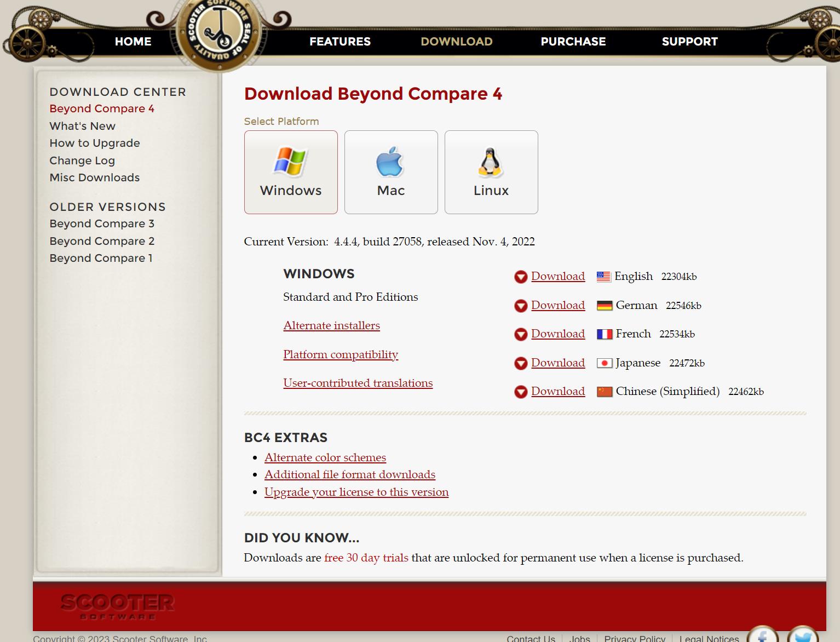
Task: Open the Alternate installers link
Action: 331,325
